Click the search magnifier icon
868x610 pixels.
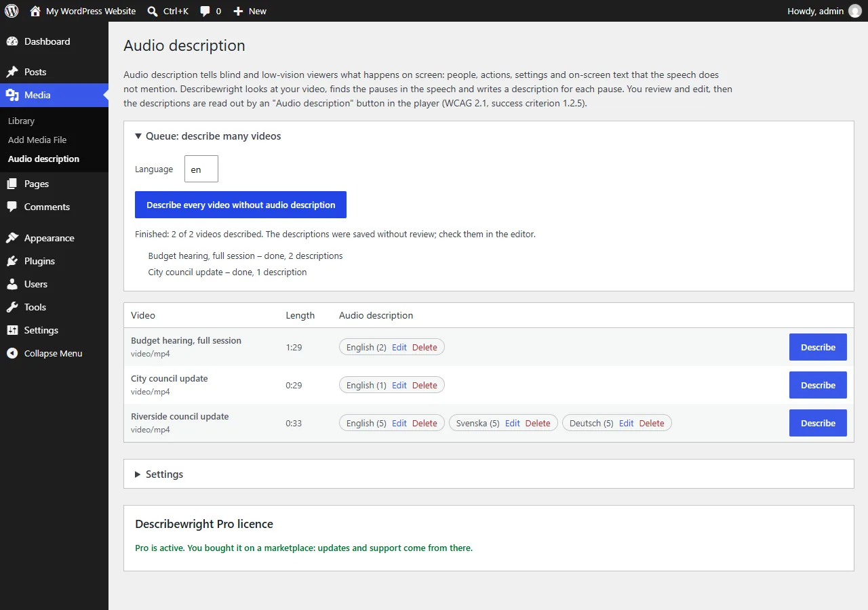click(153, 11)
